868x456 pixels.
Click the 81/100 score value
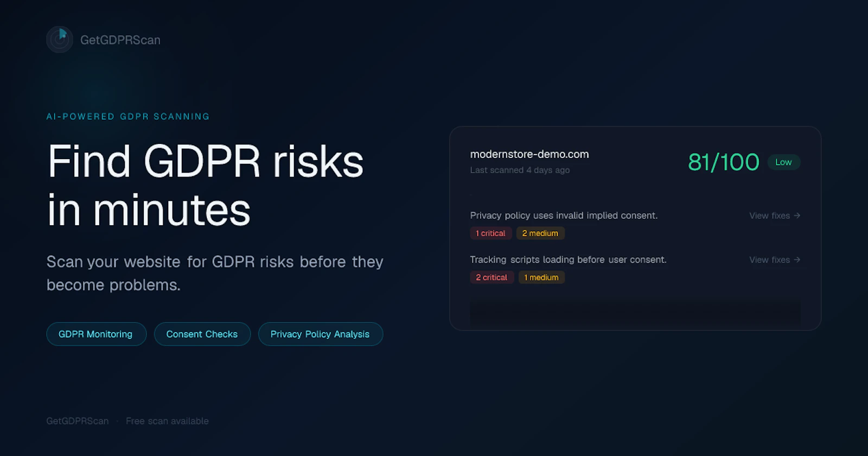pos(724,162)
